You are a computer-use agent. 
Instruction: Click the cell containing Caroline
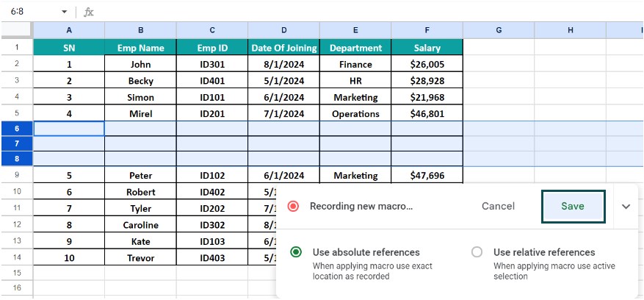click(x=140, y=225)
